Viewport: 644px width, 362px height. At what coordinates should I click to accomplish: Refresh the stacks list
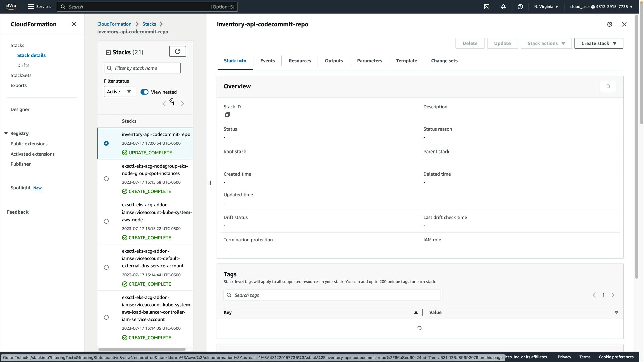pyautogui.click(x=178, y=51)
